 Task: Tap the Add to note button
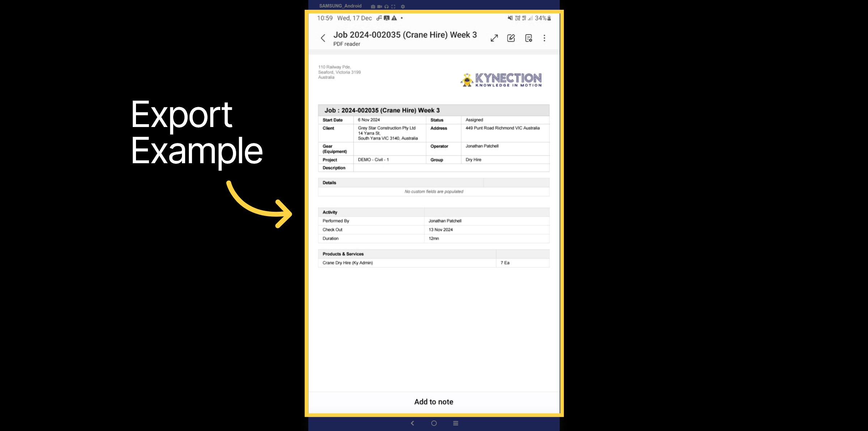coord(434,402)
